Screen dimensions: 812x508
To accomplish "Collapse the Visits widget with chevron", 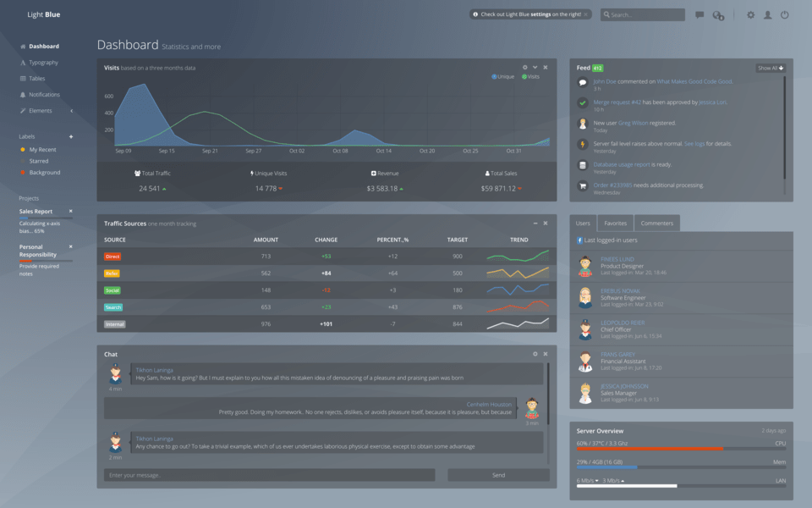I will (535, 67).
